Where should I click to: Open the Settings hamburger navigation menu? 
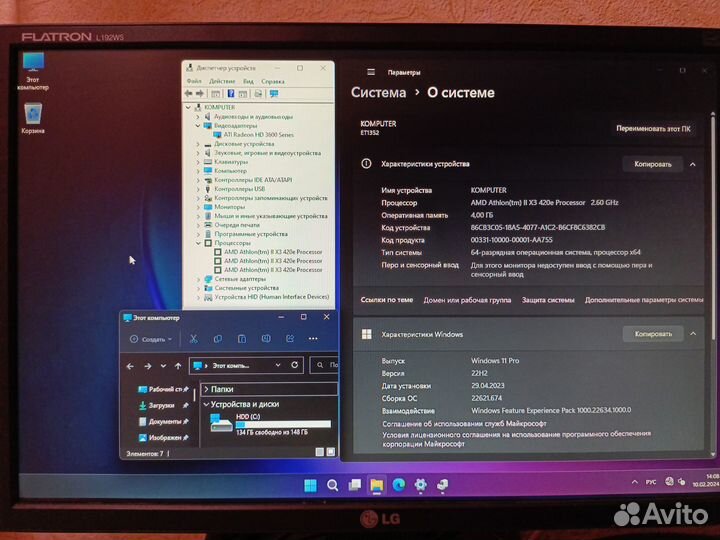371,72
